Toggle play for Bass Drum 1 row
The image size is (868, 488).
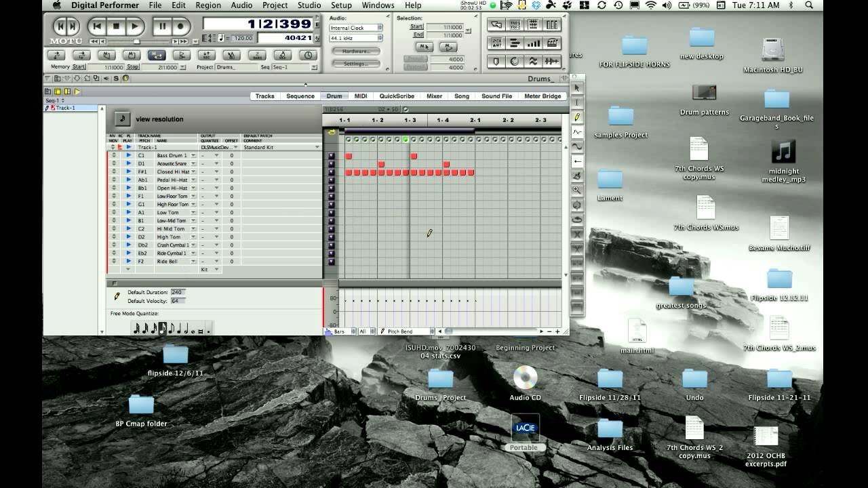click(128, 155)
